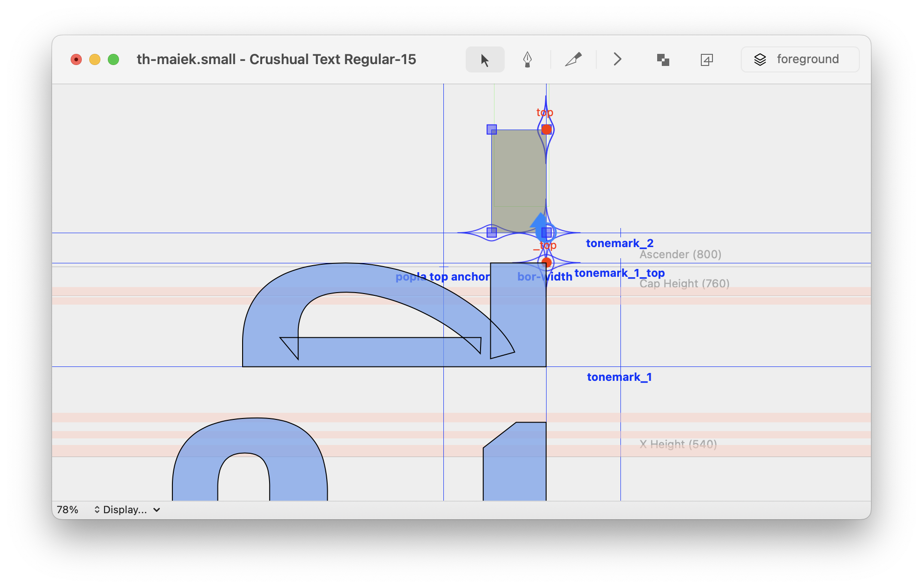Click the right chevron toolbar button
Image resolution: width=923 pixels, height=588 pixels.
[x=617, y=59]
